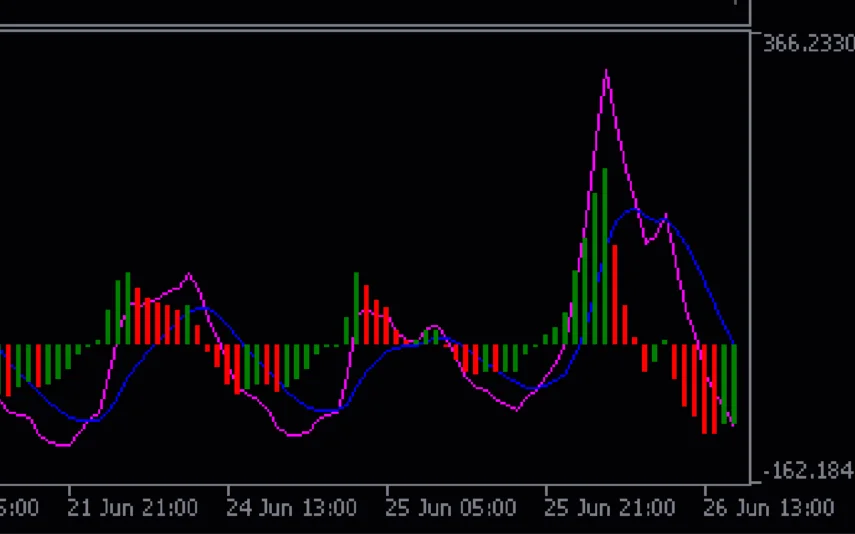Click the magenta trough above 24 Jun 13:00

point(295,435)
